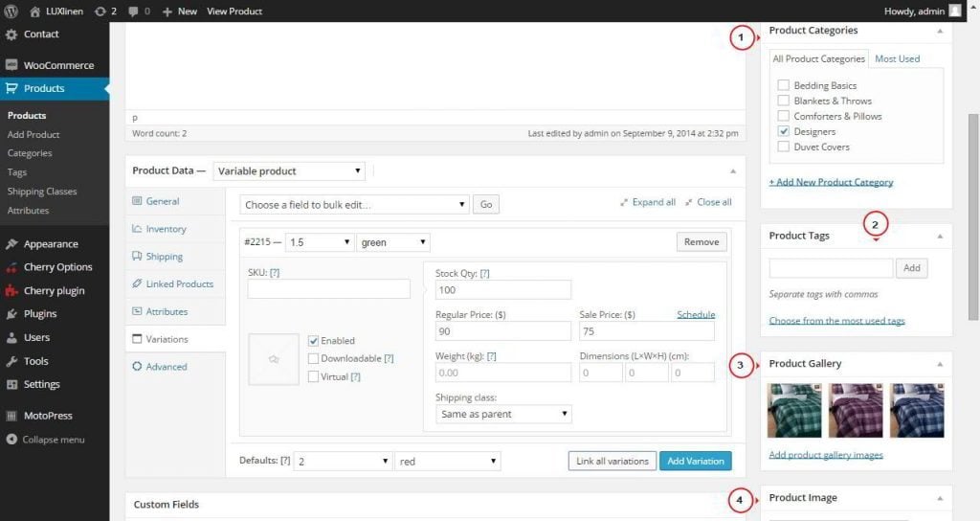980x521 pixels.
Task: Open the bulk edit field dropdown
Action: coord(354,204)
